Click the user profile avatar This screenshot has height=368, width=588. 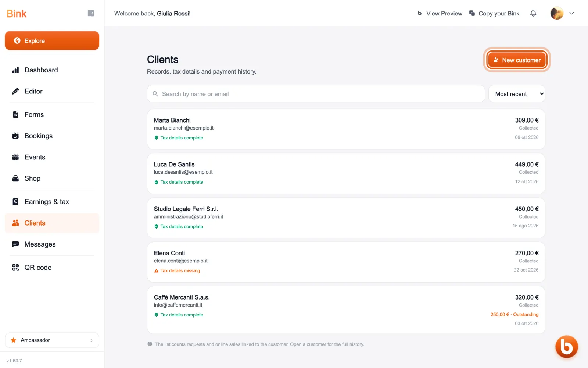click(557, 13)
